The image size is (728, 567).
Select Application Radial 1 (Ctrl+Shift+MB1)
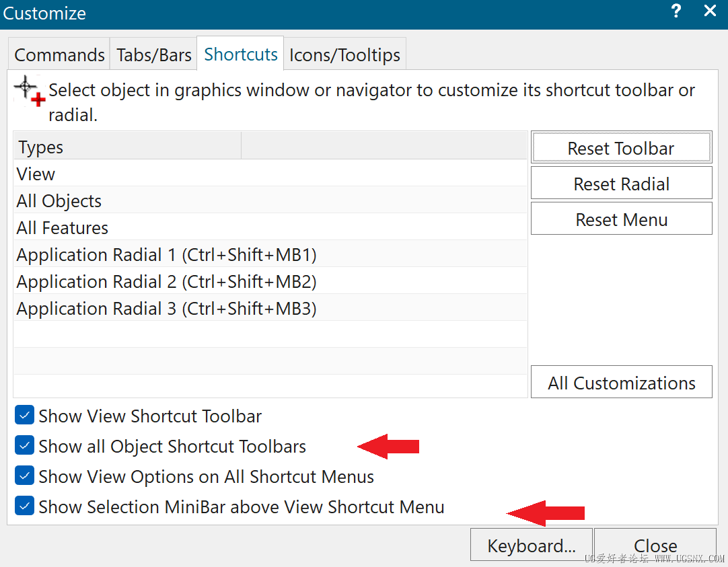click(x=270, y=254)
